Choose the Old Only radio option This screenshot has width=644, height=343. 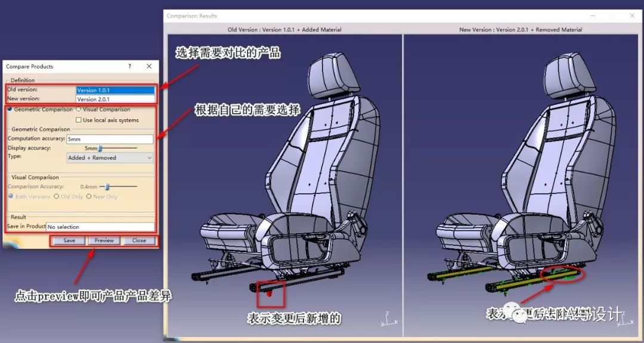[x=56, y=196]
